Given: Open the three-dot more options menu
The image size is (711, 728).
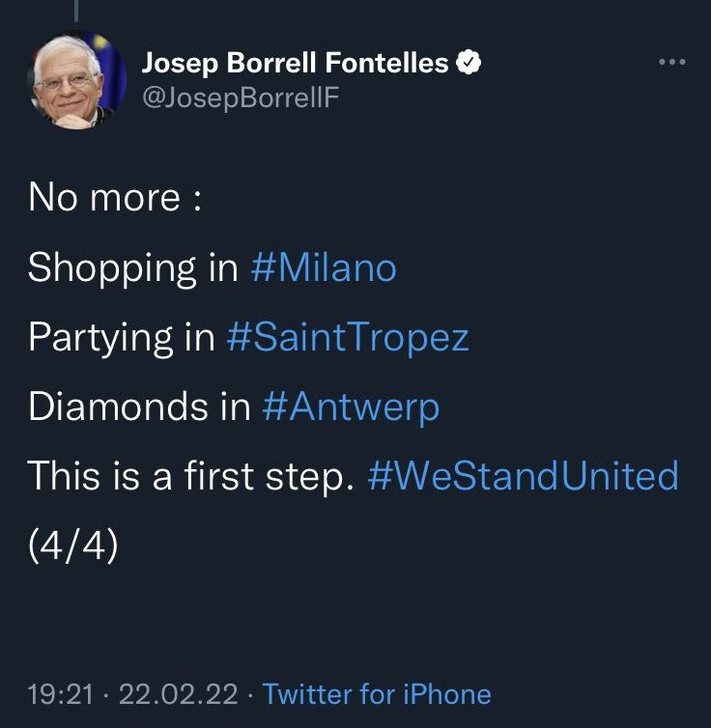Looking at the screenshot, I should tap(670, 63).
